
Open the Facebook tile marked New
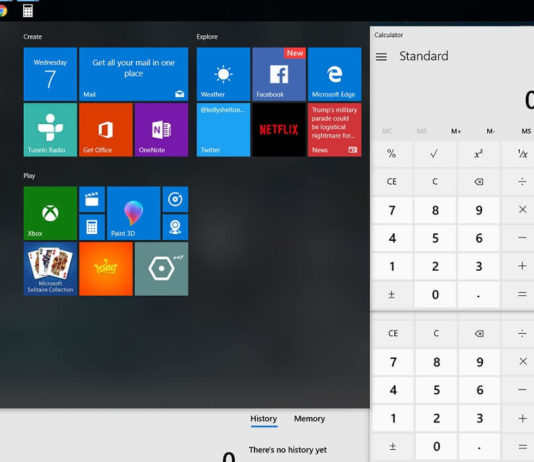[279, 74]
